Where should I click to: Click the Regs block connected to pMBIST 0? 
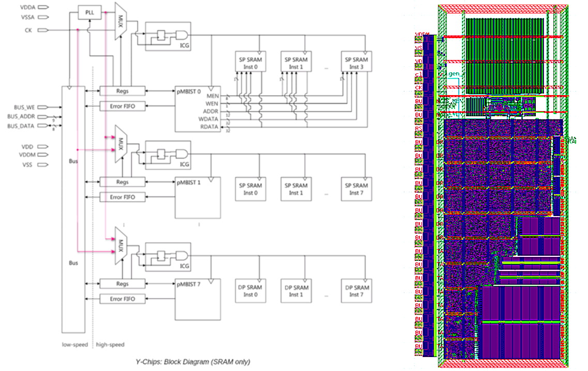(122, 91)
